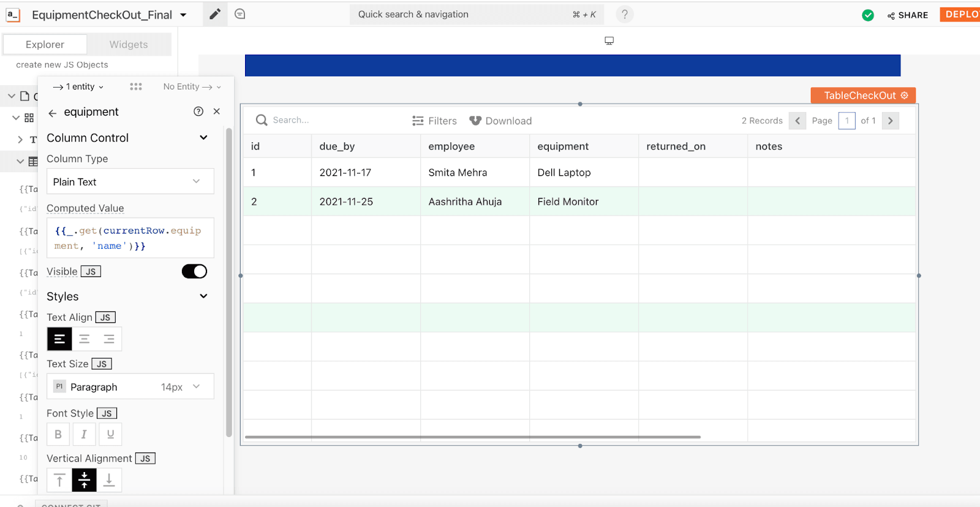The width and height of the screenshot is (980, 507).
Task: Go to the next table page
Action: (x=891, y=121)
